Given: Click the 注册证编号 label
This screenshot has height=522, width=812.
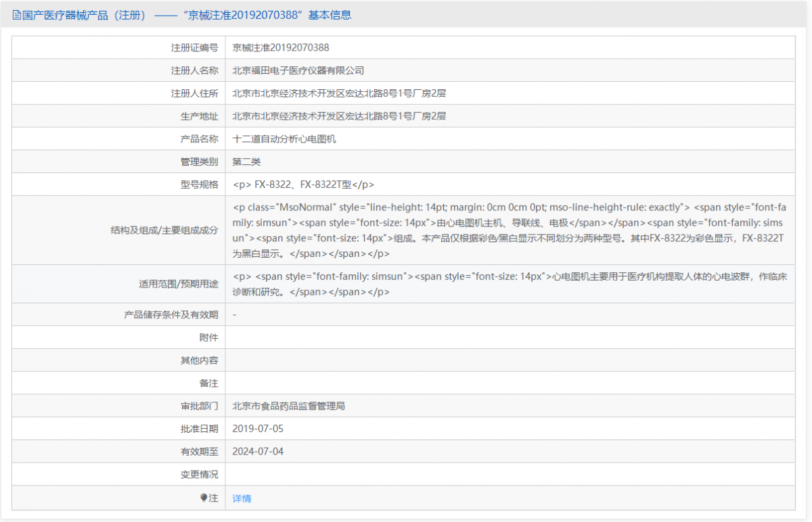Looking at the screenshot, I should click(195, 47).
